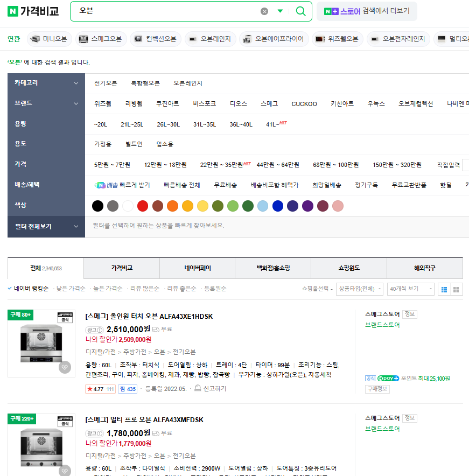This screenshot has height=476, width=469.
Task: Switch to grid view icon
Action: point(456,289)
